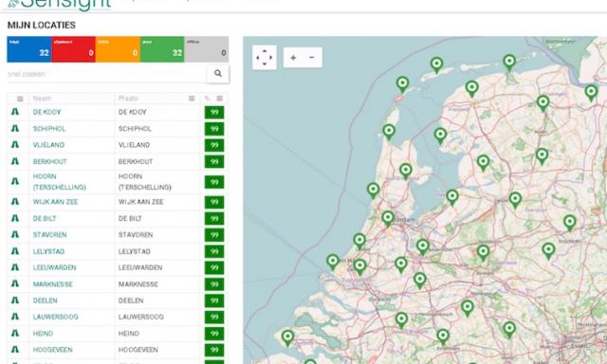Click the road icon in the BERKHOUT row
The height and width of the screenshot is (364, 607).
tap(15, 161)
